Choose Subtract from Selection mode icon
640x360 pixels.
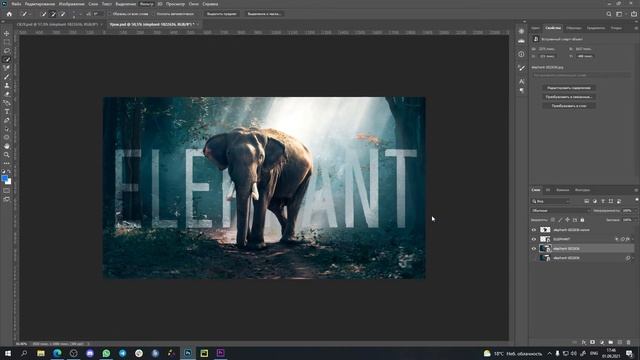pos(62,14)
